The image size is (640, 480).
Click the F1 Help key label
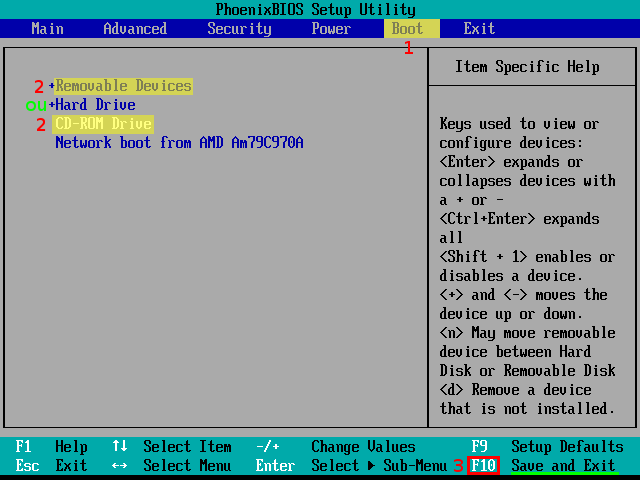click(x=23, y=447)
